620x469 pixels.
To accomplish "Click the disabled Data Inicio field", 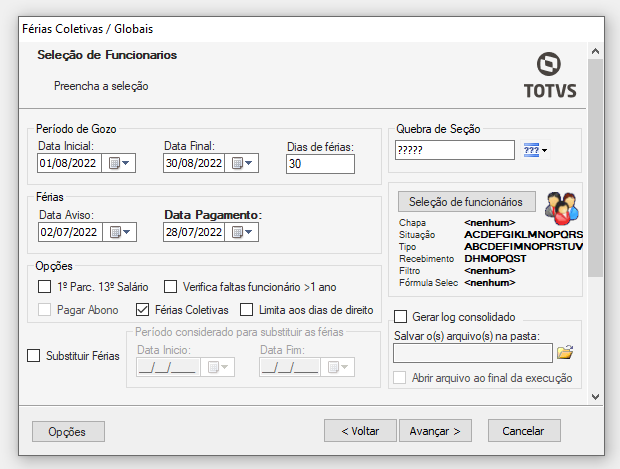I will 168,367.
